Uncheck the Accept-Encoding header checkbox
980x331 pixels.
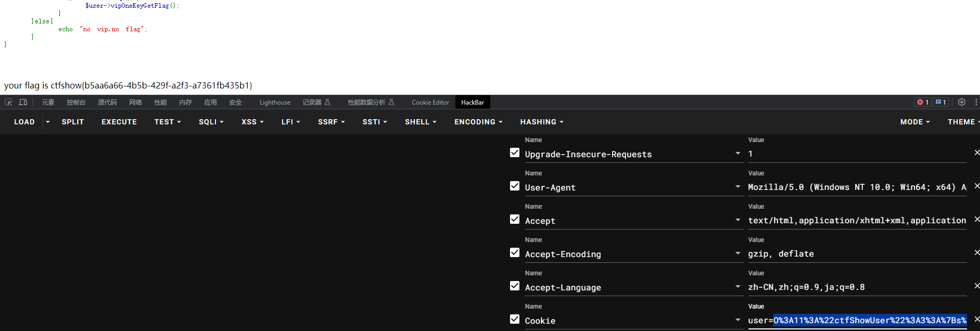tap(515, 252)
